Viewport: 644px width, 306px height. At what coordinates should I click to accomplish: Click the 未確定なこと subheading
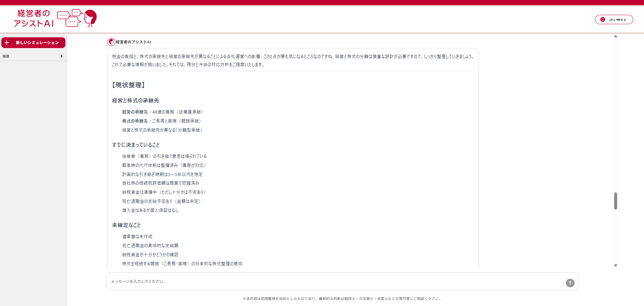[x=126, y=225]
